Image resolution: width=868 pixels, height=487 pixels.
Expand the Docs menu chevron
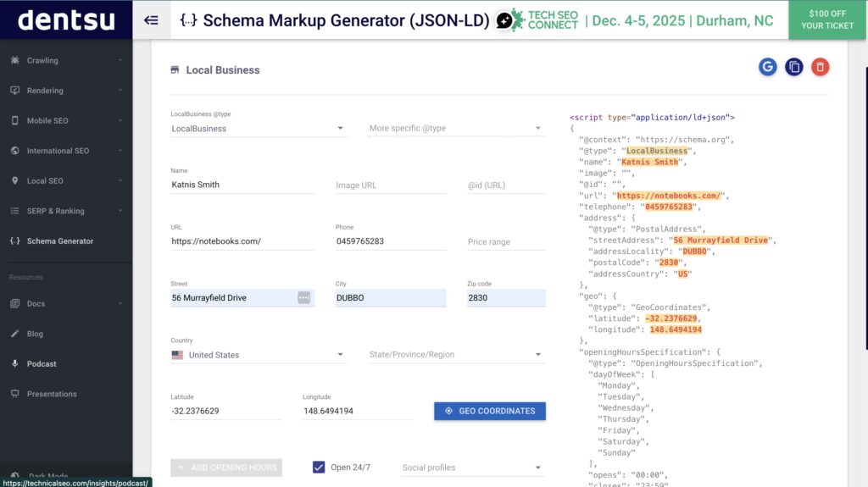[120, 303]
